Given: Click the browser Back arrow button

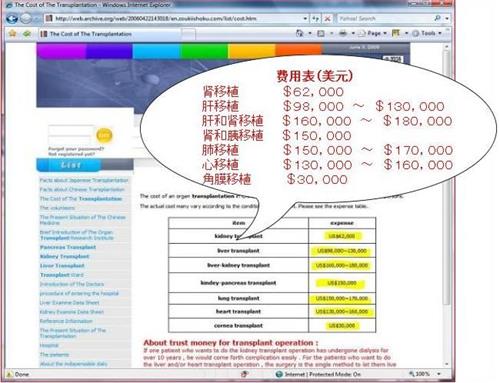Looking at the screenshot, I should (x=12, y=18).
